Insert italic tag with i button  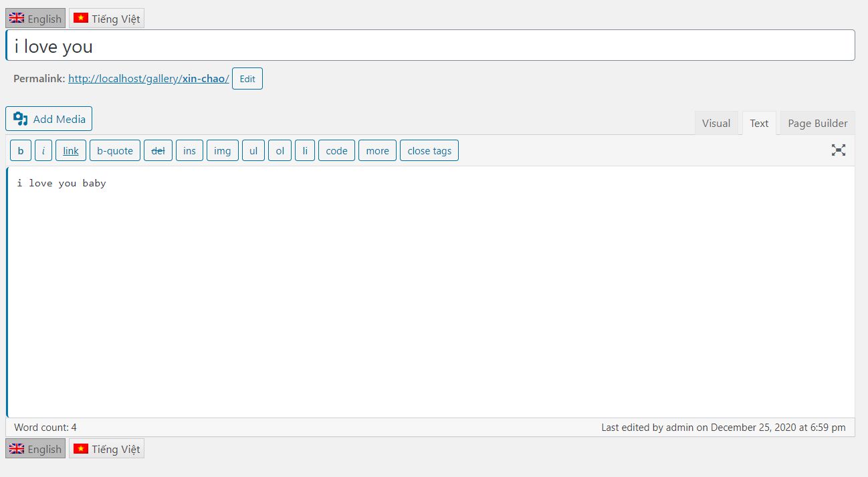click(43, 151)
